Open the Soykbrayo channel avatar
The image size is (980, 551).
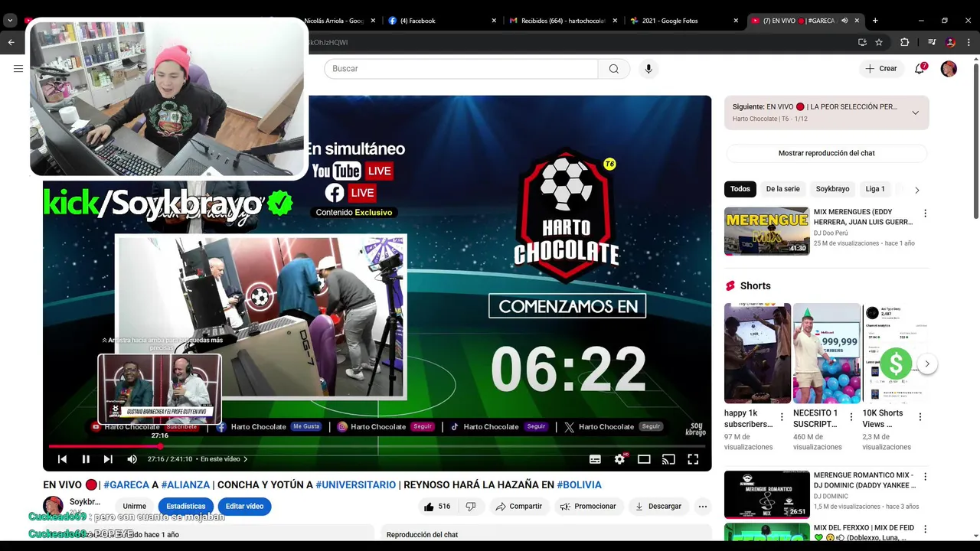[53, 506]
